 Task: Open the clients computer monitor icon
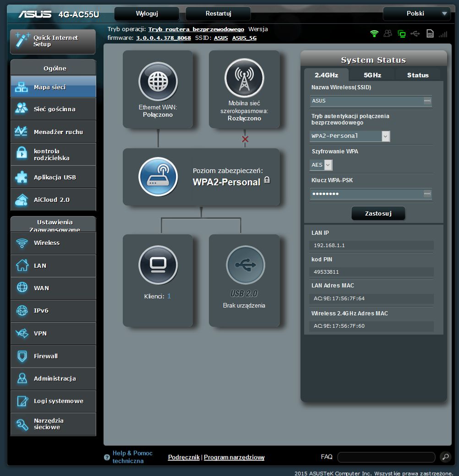(158, 265)
